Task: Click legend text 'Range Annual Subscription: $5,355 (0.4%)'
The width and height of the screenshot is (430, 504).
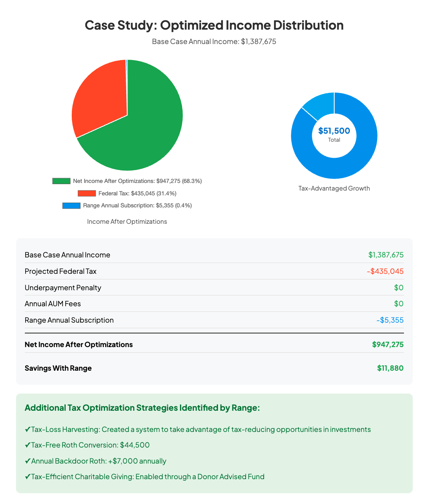Action: pos(137,205)
